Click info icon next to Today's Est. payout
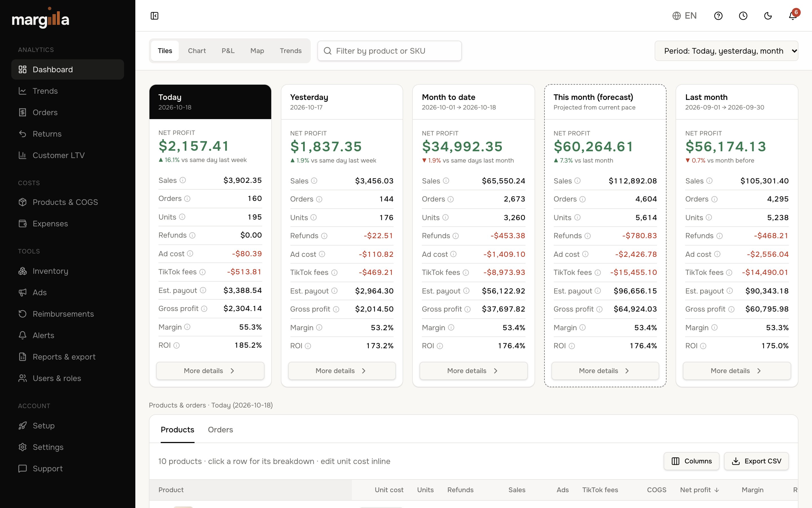Image resolution: width=812 pixels, height=508 pixels. point(203,290)
